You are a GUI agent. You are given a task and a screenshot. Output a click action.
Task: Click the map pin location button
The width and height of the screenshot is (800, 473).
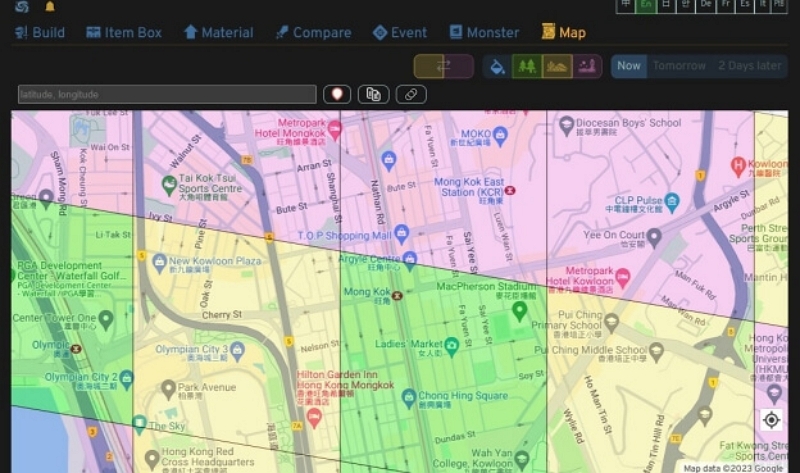coord(336,94)
